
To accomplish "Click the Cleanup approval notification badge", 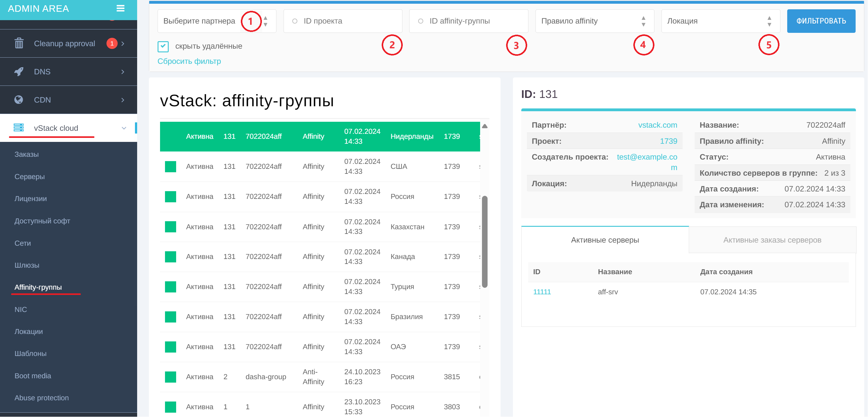I will tap(112, 43).
